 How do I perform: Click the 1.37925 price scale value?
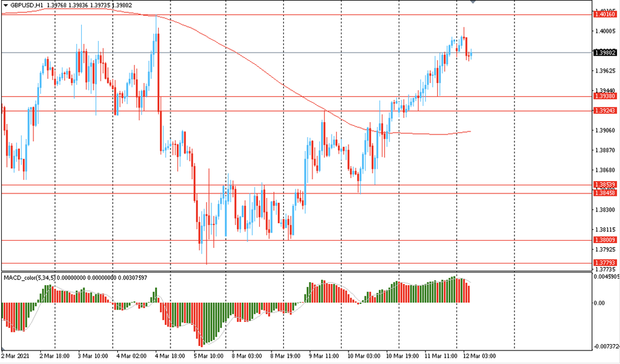tap(605, 250)
